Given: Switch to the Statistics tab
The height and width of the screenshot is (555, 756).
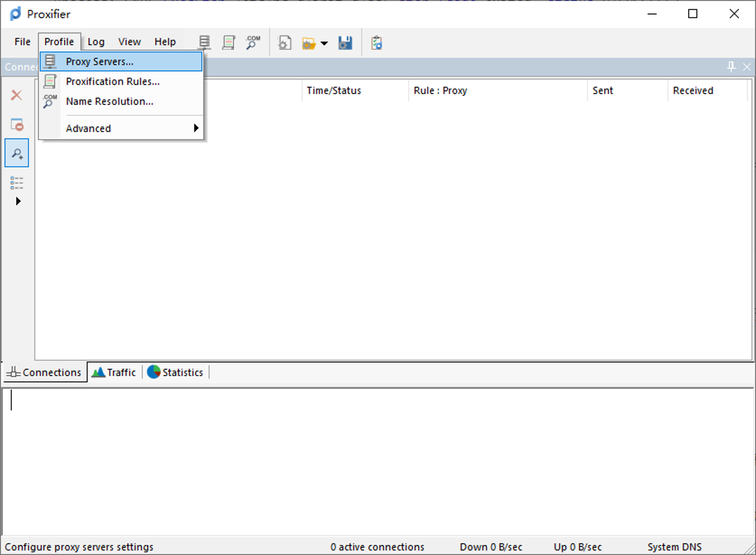Looking at the screenshot, I should (175, 372).
